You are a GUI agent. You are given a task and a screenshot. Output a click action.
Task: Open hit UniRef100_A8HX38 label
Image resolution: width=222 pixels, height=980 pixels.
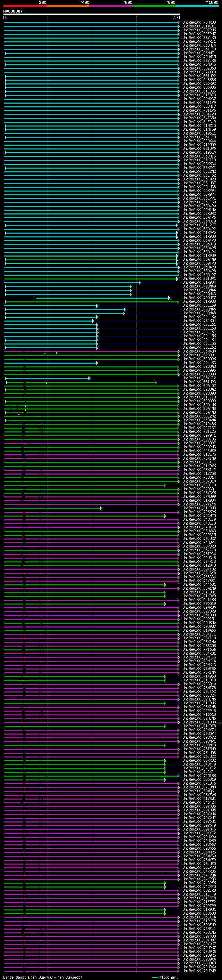(199, 23)
